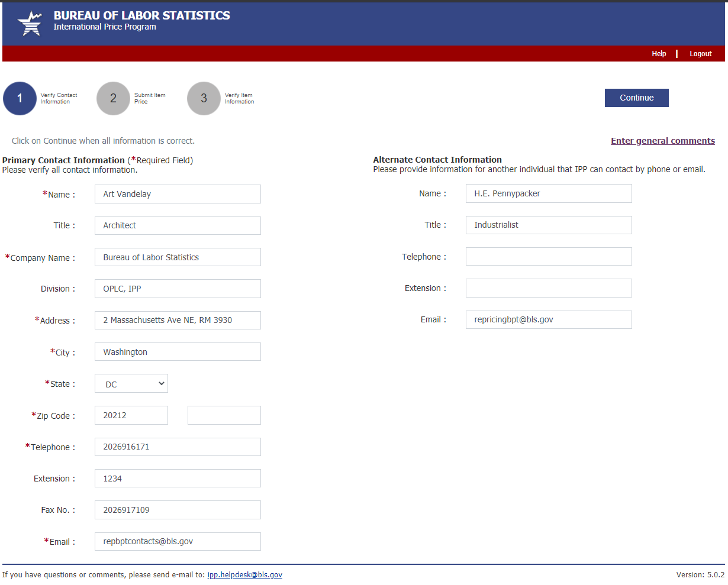Click Alternate Contact Information heading
Viewport: 728px width, 585px height.
point(437,160)
